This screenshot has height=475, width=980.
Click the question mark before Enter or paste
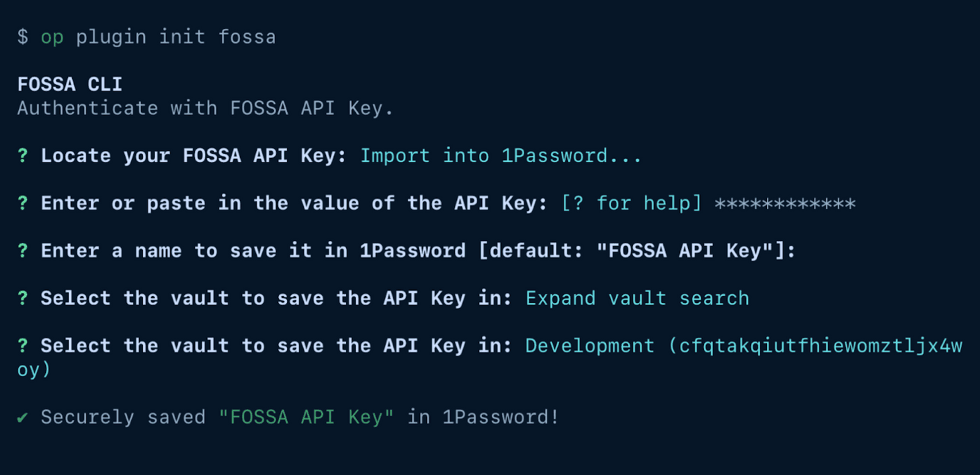[x=23, y=203]
